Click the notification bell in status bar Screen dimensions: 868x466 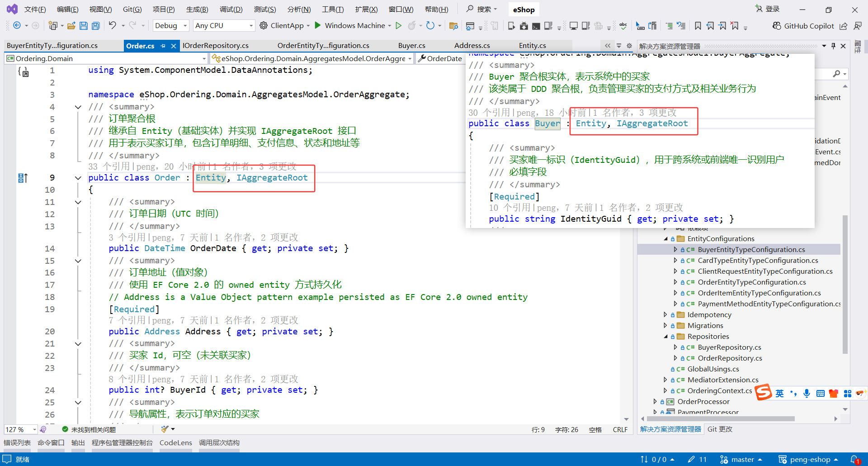coord(854,460)
